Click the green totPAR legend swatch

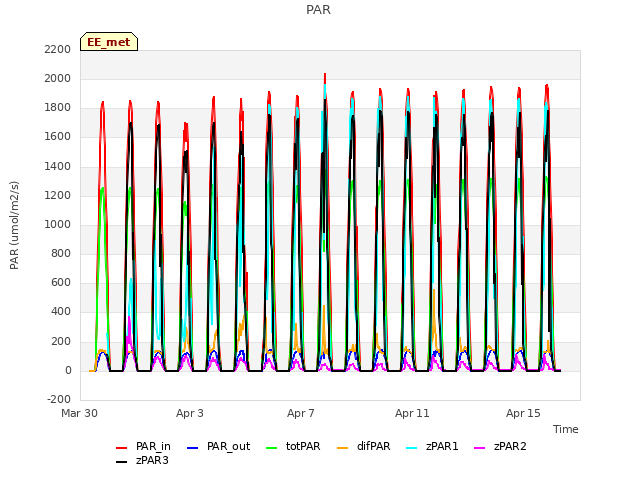[271, 448]
